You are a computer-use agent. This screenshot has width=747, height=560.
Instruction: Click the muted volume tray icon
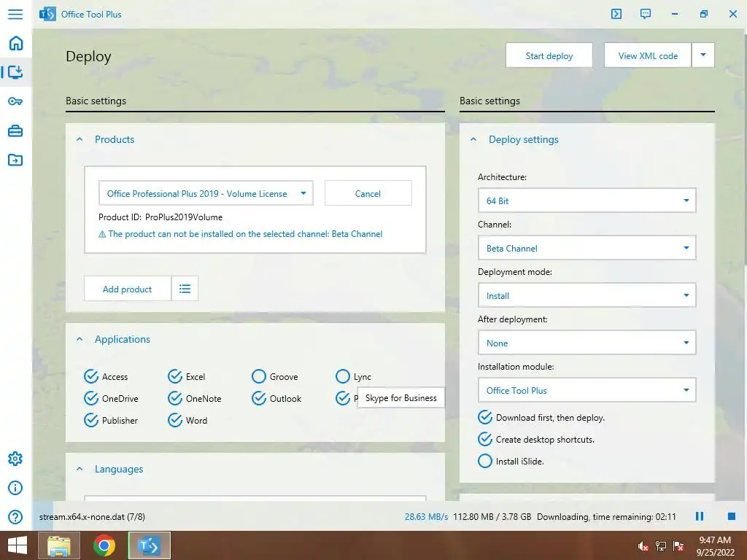tap(643, 546)
